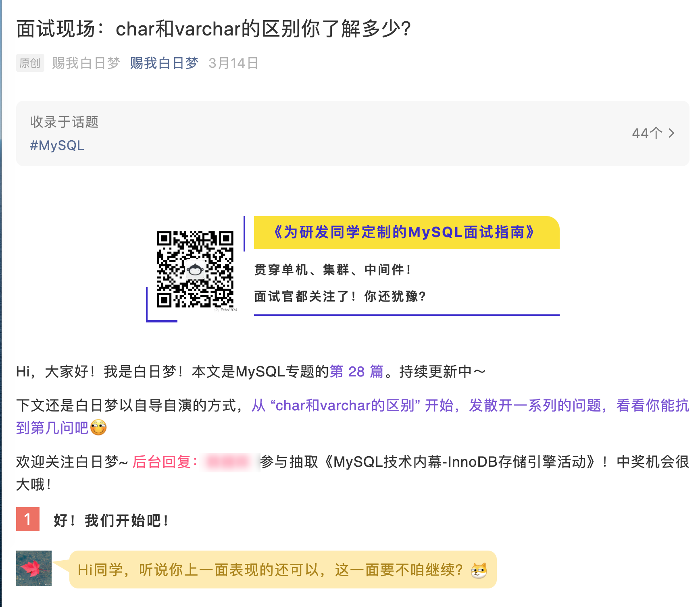Click the QR code image
The image size is (700, 607).
coord(195,269)
